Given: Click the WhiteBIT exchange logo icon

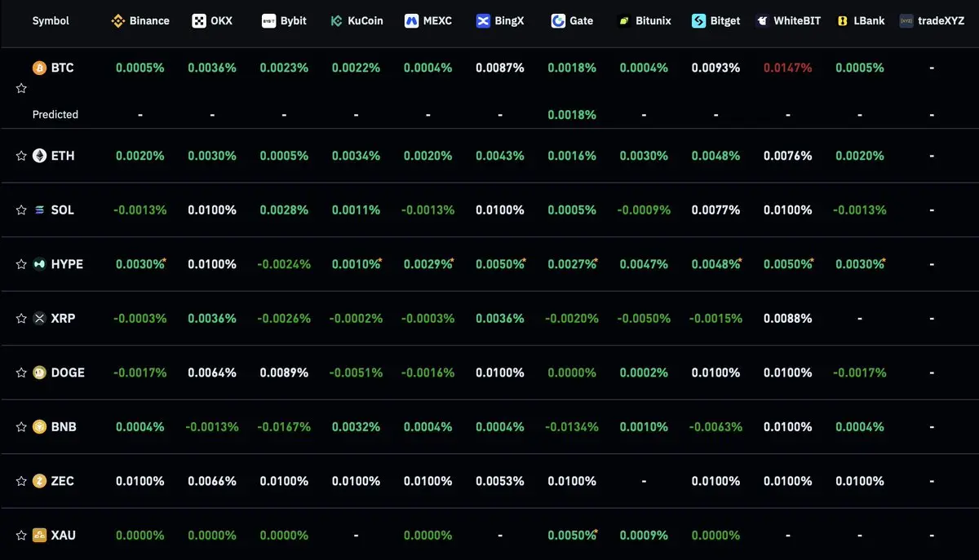Looking at the screenshot, I should point(761,20).
